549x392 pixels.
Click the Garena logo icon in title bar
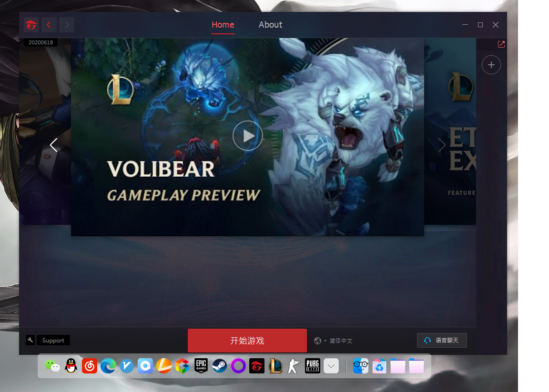31,25
